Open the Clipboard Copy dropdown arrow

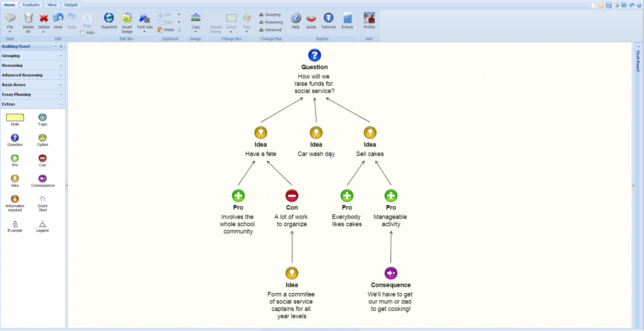[x=179, y=22]
